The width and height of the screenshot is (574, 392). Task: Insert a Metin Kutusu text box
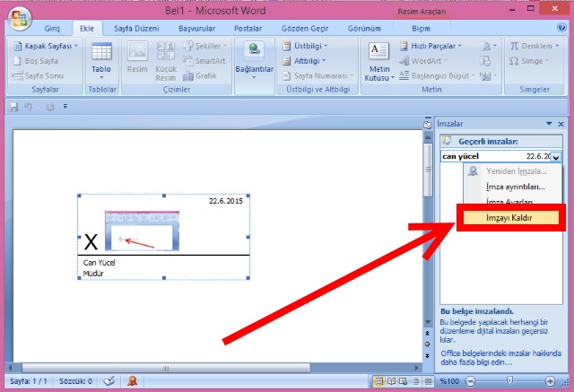379,62
